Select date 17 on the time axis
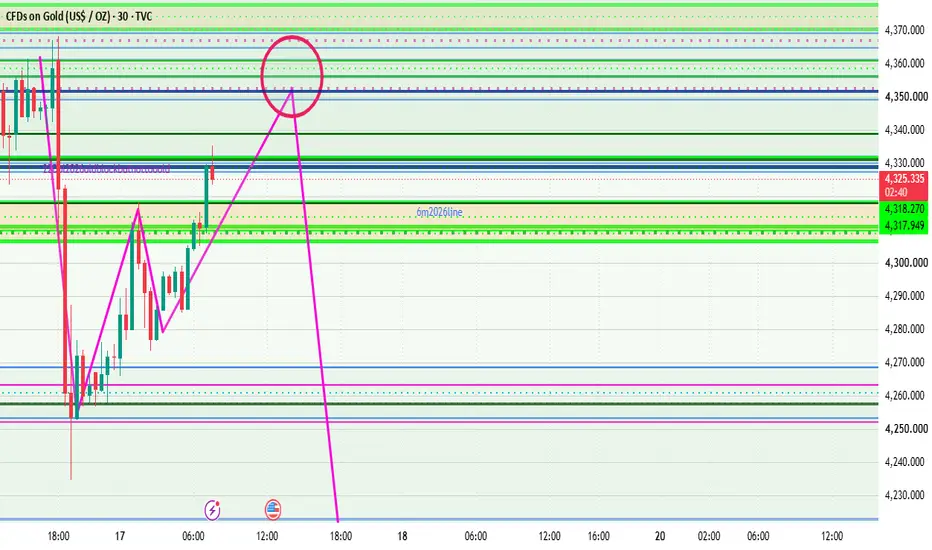 click(x=120, y=536)
